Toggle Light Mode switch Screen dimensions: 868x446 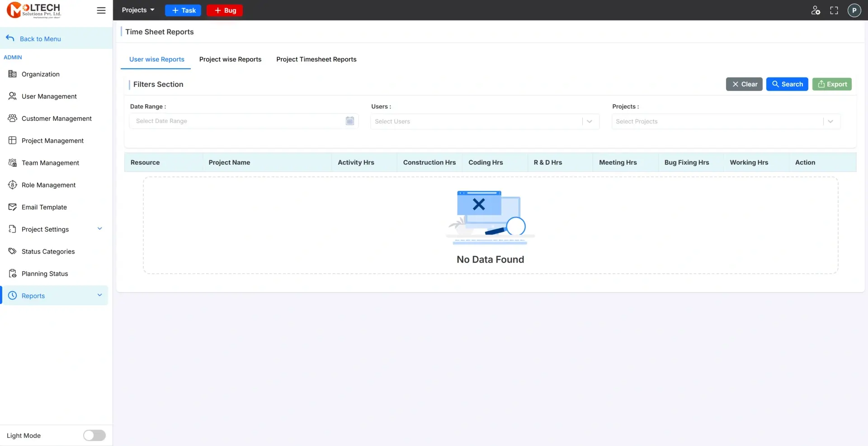click(x=94, y=435)
